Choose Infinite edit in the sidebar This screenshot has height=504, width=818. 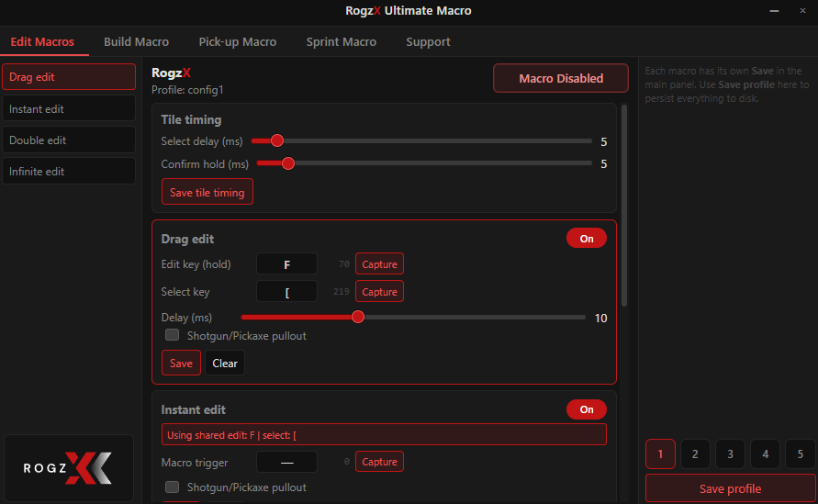point(69,171)
